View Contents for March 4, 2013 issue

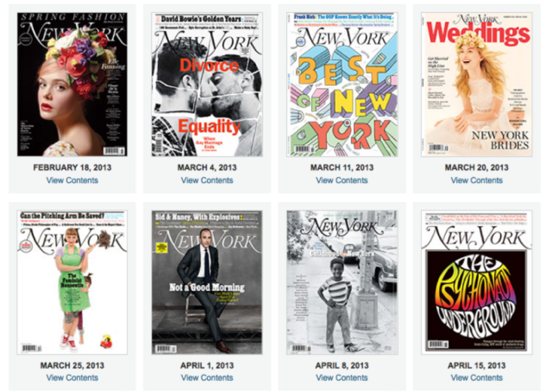pos(207,180)
